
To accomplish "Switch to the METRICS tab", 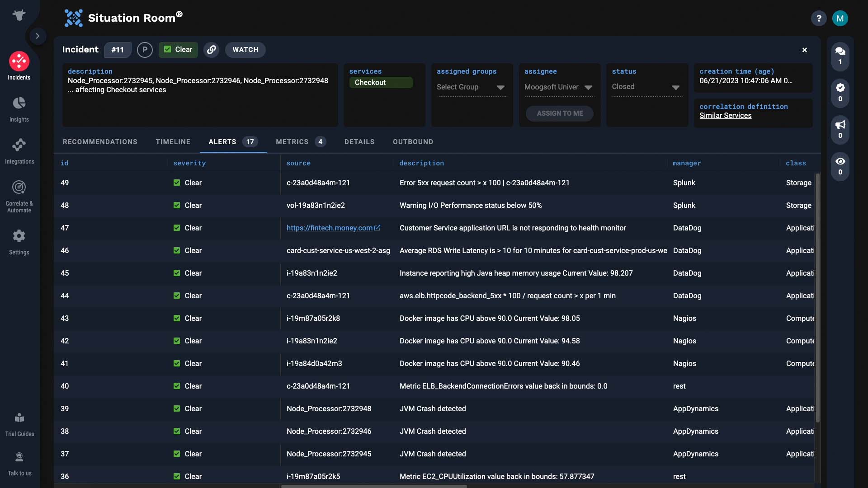I will point(301,142).
